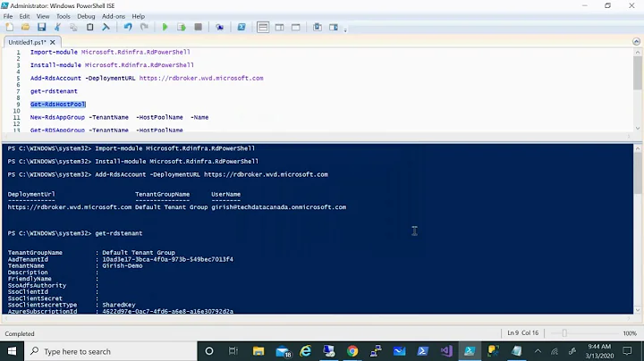Run the selection only

(181, 27)
